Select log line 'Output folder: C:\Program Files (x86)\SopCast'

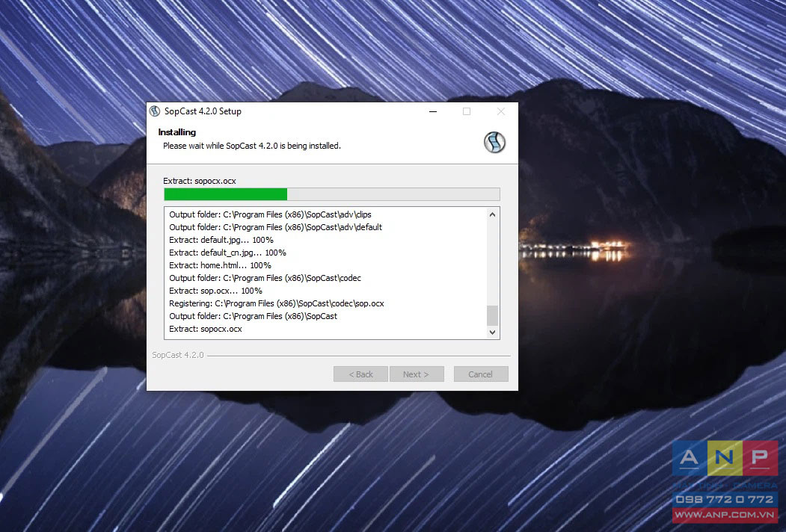click(253, 316)
